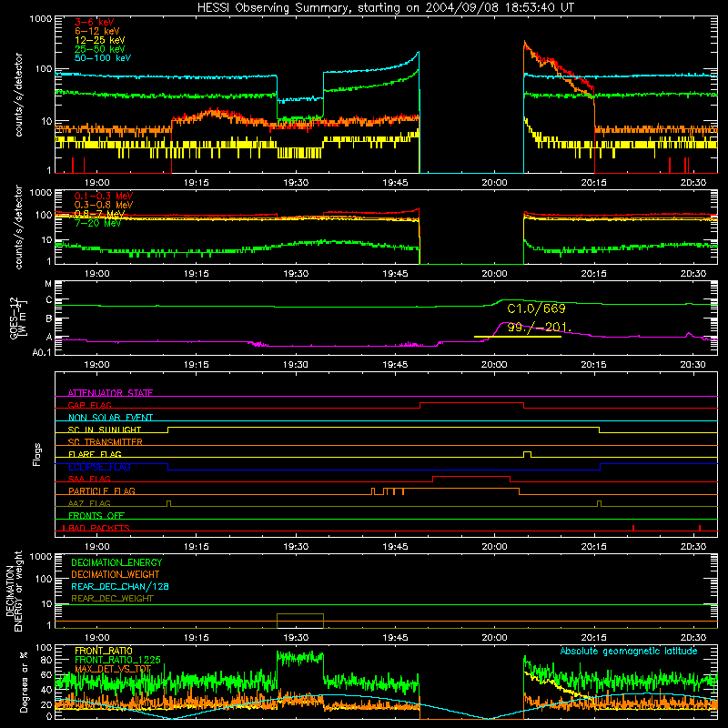Select the red 3-6 keV legend label
The height and width of the screenshot is (728, 728).
point(94,22)
